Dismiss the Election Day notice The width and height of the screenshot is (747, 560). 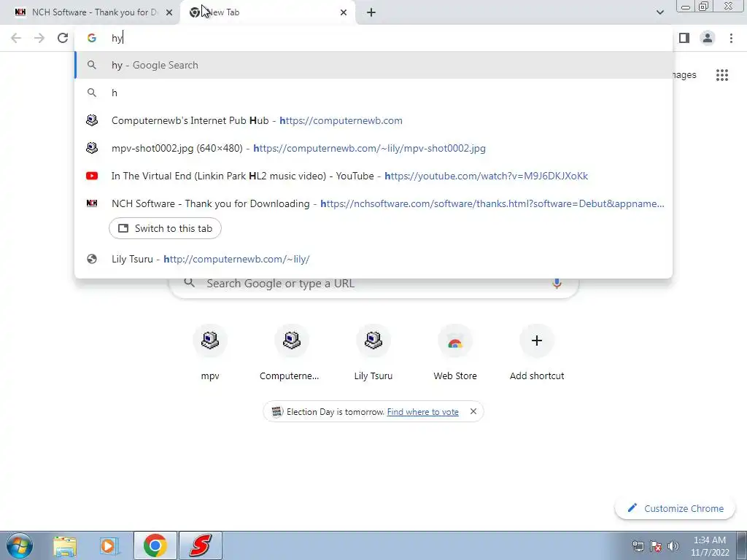click(473, 411)
